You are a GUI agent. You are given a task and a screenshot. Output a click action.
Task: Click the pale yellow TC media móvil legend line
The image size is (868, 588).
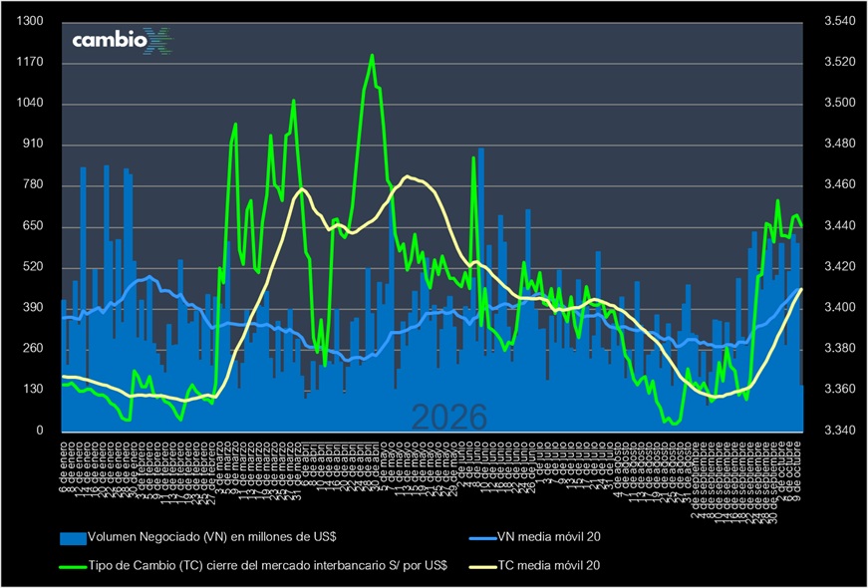(482, 566)
